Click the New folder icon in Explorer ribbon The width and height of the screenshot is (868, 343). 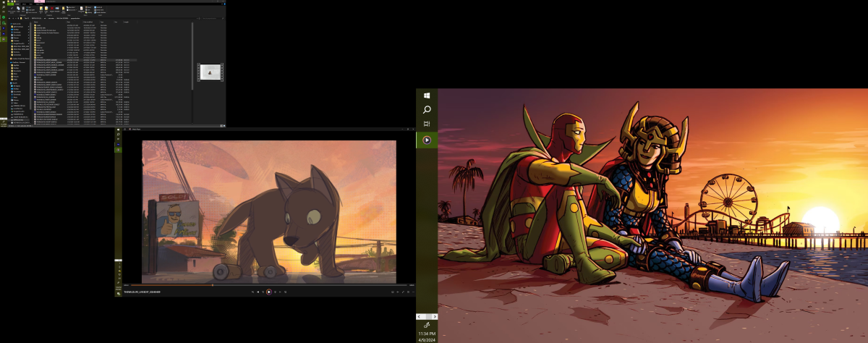pyautogui.click(x=63, y=9)
